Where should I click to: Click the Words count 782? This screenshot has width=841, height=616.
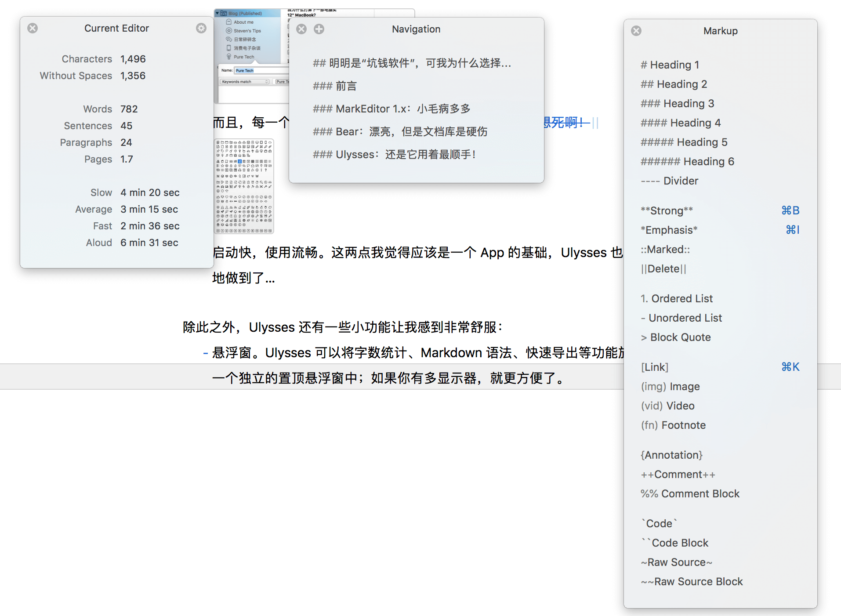click(129, 109)
